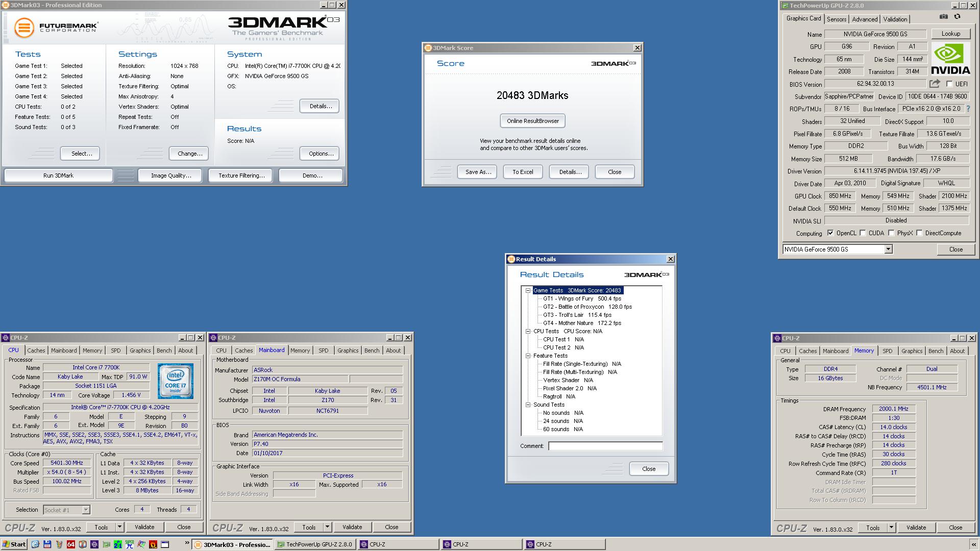Click To Excel button
The height and width of the screenshot is (551, 980).
tap(523, 172)
